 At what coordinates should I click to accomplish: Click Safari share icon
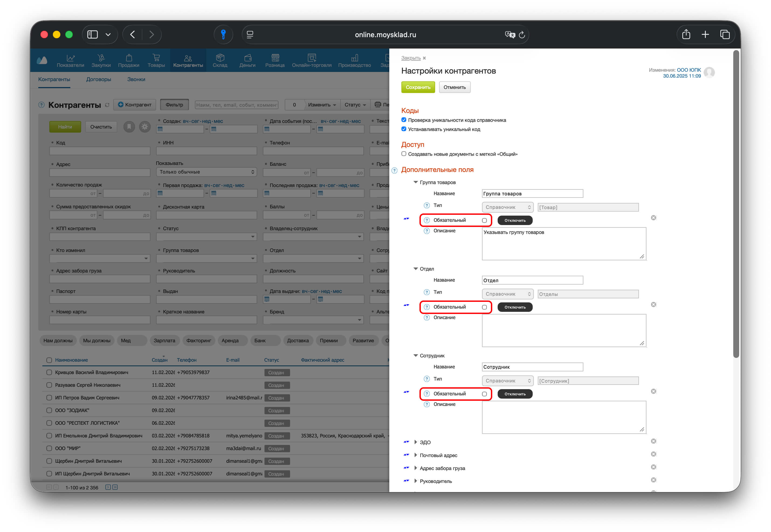(686, 34)
